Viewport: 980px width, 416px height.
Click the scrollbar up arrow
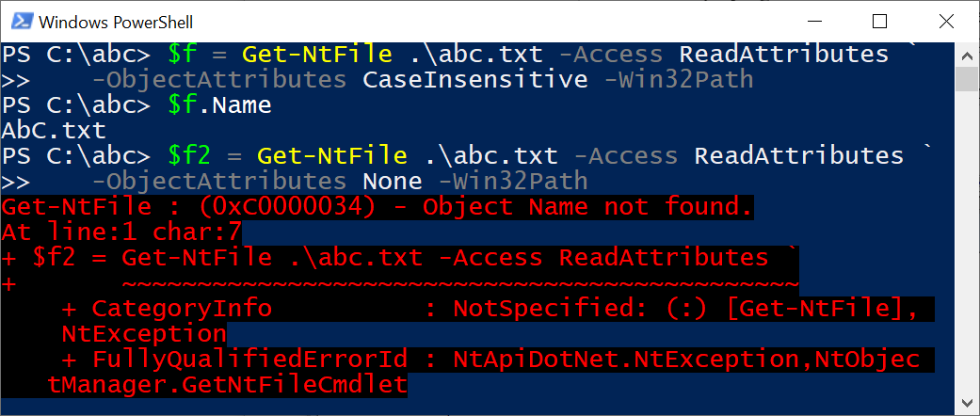[x=967, y=55]
